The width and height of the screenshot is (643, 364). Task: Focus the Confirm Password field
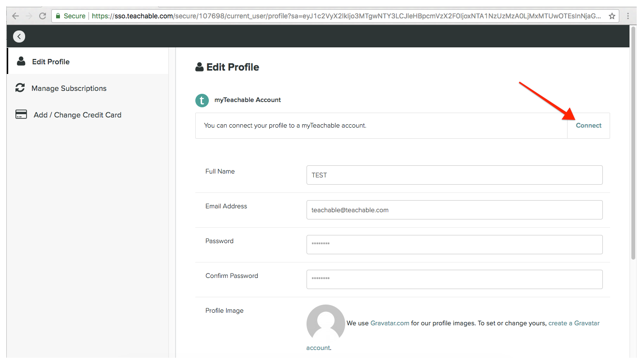(x=454, y=279)
